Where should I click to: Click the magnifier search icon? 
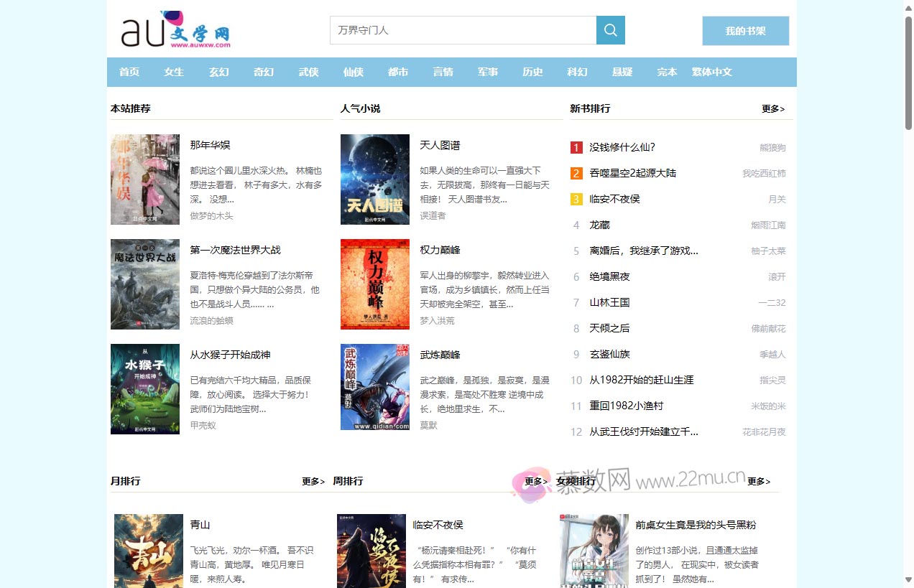(x=610, y=30)
